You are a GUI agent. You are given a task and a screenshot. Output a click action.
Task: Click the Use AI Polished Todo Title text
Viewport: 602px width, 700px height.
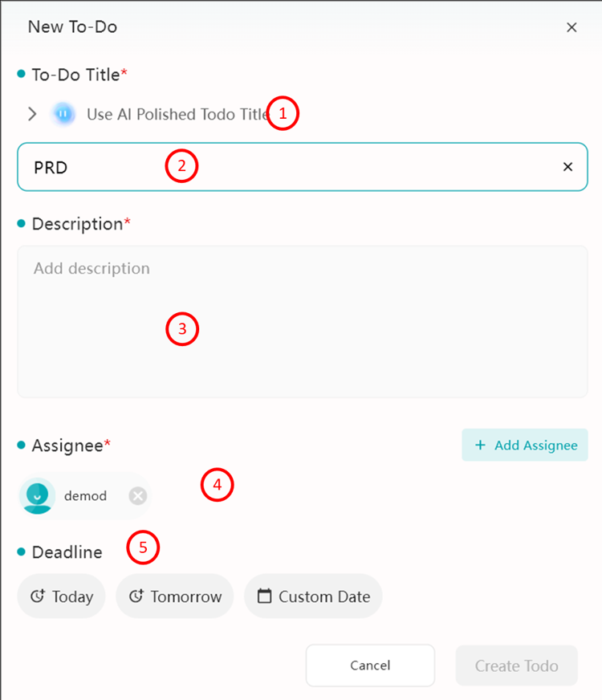click(178, 114)
